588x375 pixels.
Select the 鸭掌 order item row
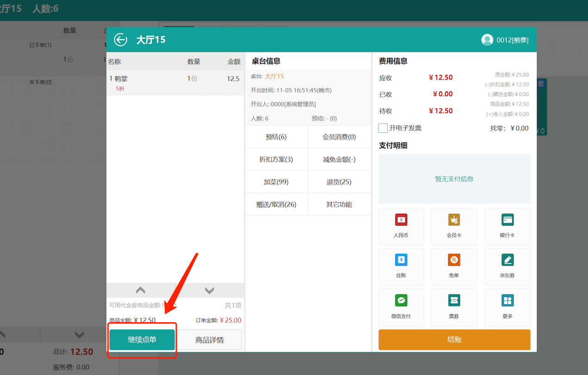tap(175, 83)
